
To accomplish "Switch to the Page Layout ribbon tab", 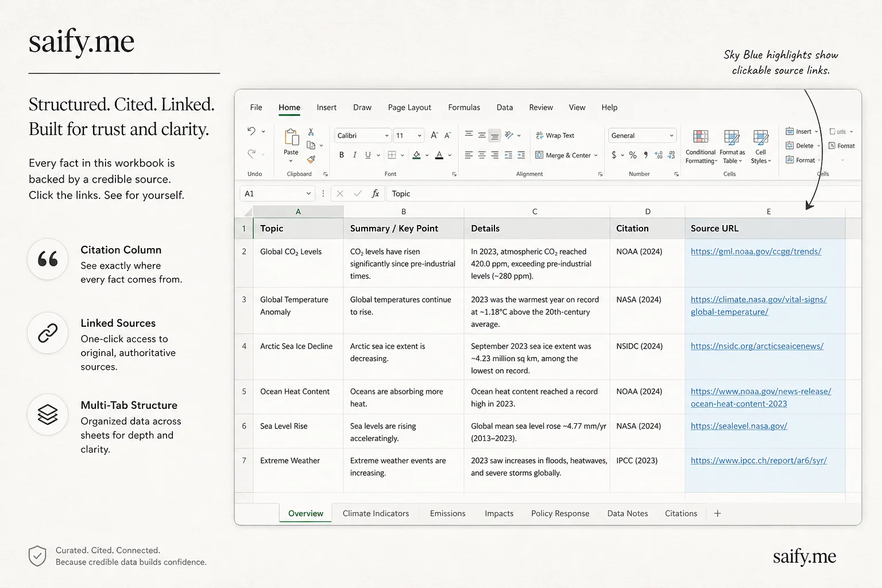I will pos(409,107).
